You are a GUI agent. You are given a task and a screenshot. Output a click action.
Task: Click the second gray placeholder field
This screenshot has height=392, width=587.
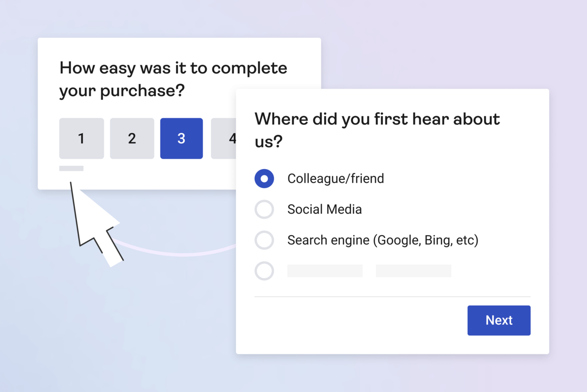tap(413, 271)
